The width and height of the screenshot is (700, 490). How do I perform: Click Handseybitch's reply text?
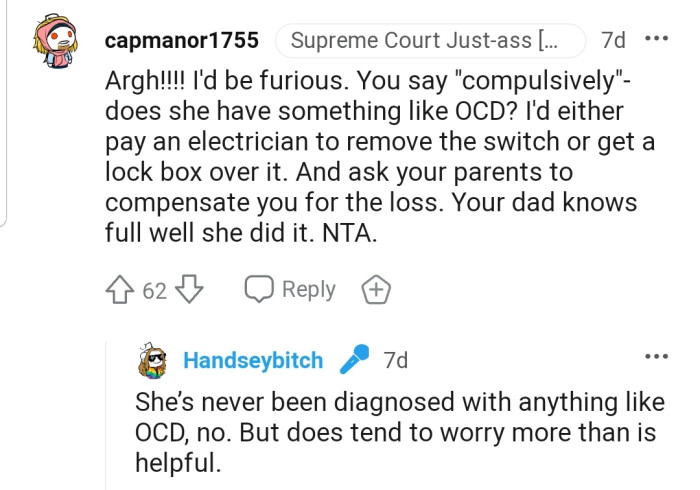coord(400,433)
